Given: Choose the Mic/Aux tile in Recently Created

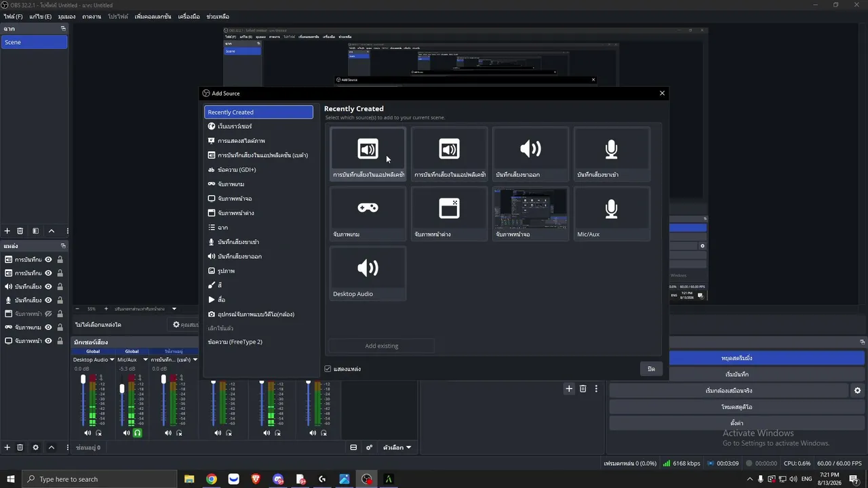Looking at the screenshot, I should [x=612, y=214].
